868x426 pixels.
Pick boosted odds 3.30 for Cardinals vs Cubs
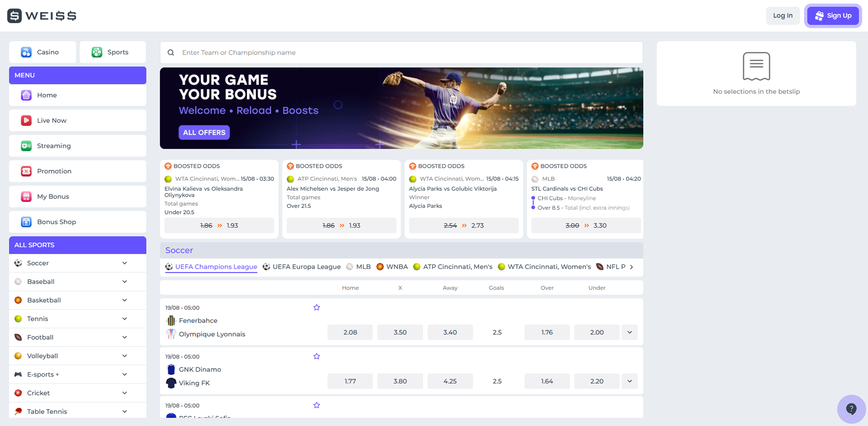coord(586,226)
